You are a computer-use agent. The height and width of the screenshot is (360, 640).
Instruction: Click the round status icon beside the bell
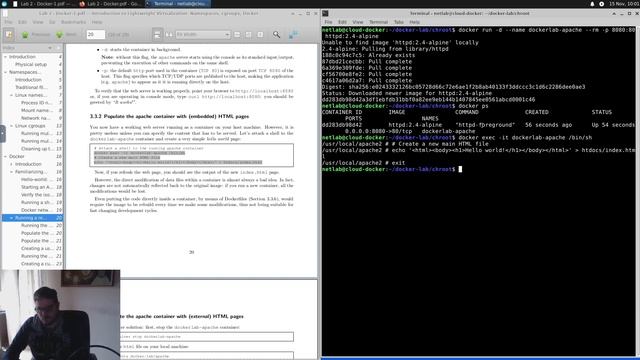602,4
